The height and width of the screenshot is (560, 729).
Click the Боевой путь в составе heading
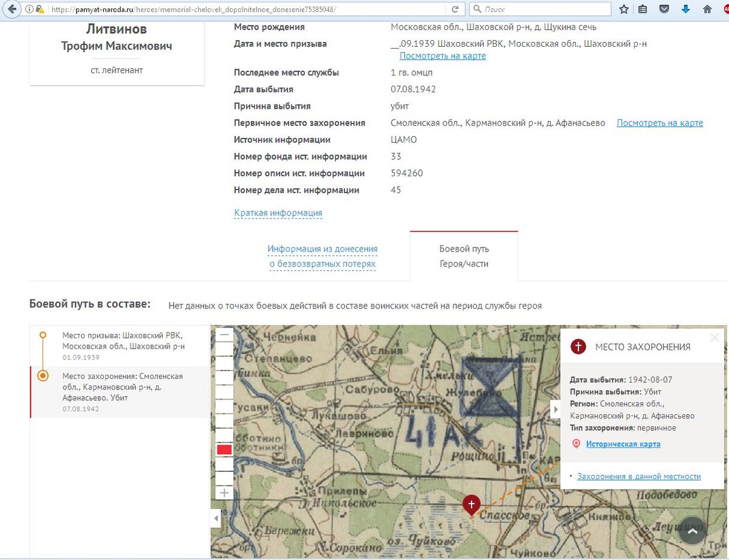(x=90, y=304)
